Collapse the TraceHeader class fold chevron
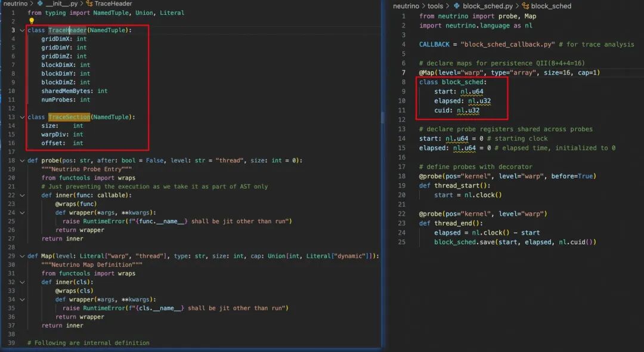The image size is (644, 352). [22, 30]
